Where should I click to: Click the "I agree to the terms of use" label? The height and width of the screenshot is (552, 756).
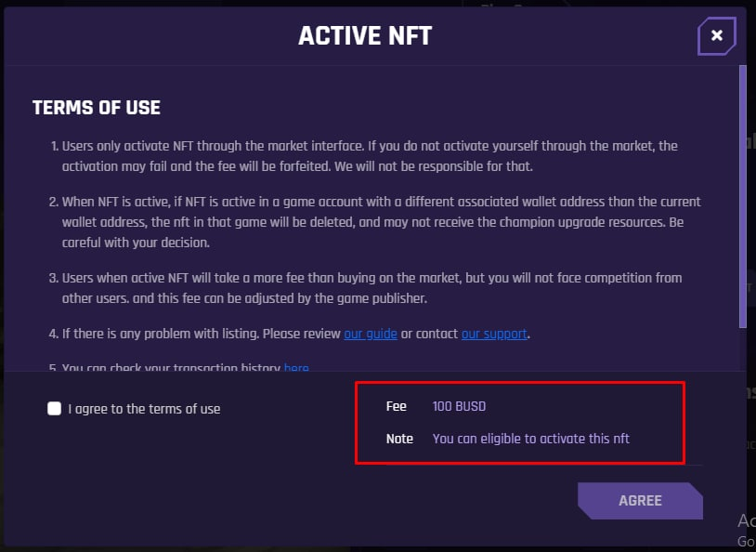pyautogui.click(x=144, y=409)
